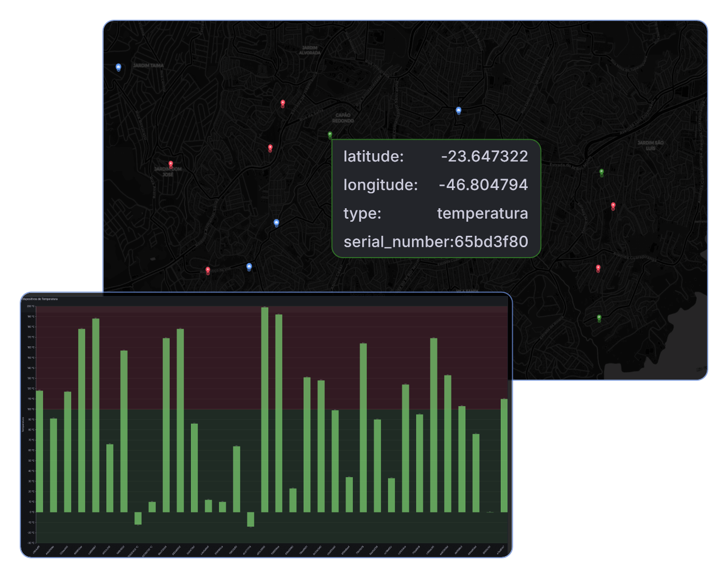This screenshot has height=578, width=728.
Task: Click the latitude value -23.647322
Action: [x=485, y=156]
